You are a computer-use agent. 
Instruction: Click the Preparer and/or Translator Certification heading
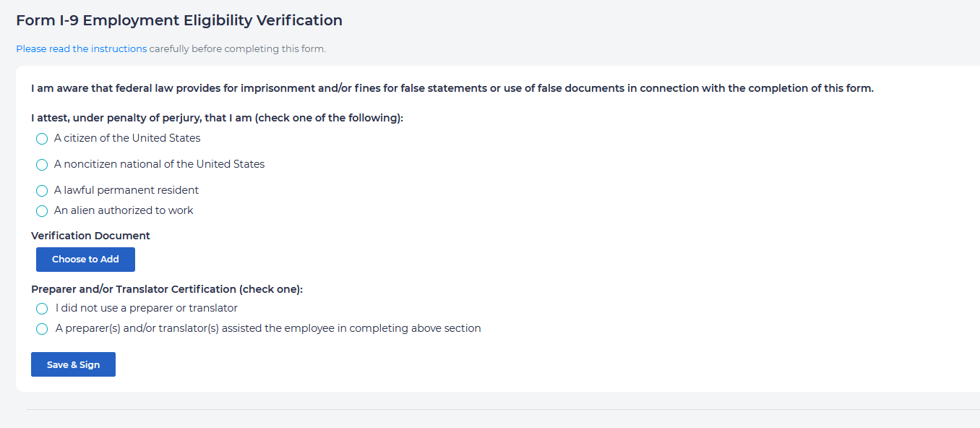pyautogui.click(x=166, y=289)
